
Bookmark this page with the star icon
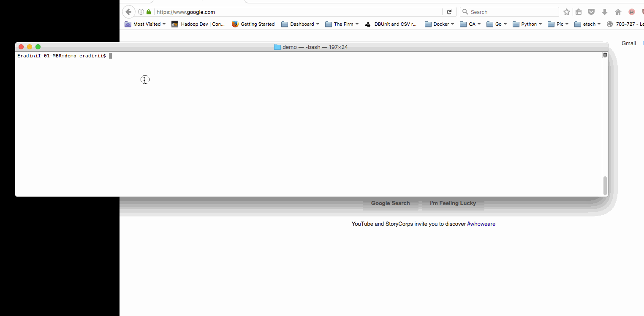point(567,12)
